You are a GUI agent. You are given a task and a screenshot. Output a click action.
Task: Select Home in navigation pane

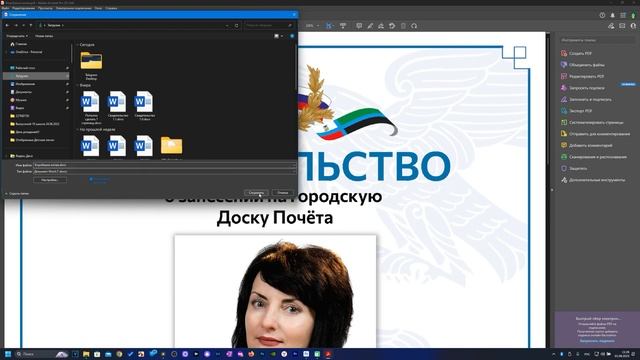tap(19, 44)
